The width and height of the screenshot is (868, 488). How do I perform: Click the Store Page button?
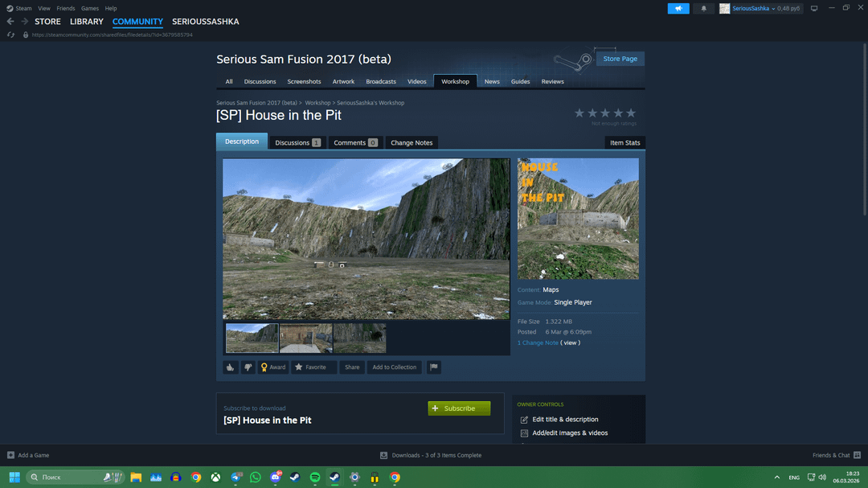pos(620,59)
